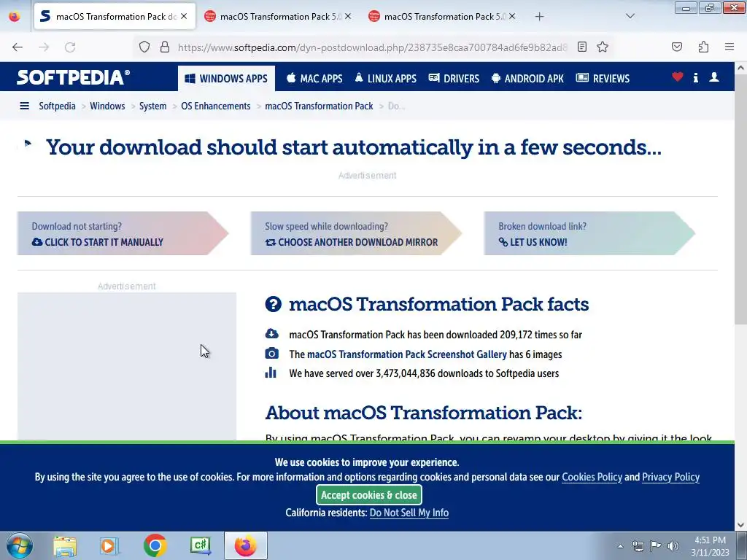The image size is (747, 560).
Task: Toggle reader view icon in address bar
Action: 581,47
